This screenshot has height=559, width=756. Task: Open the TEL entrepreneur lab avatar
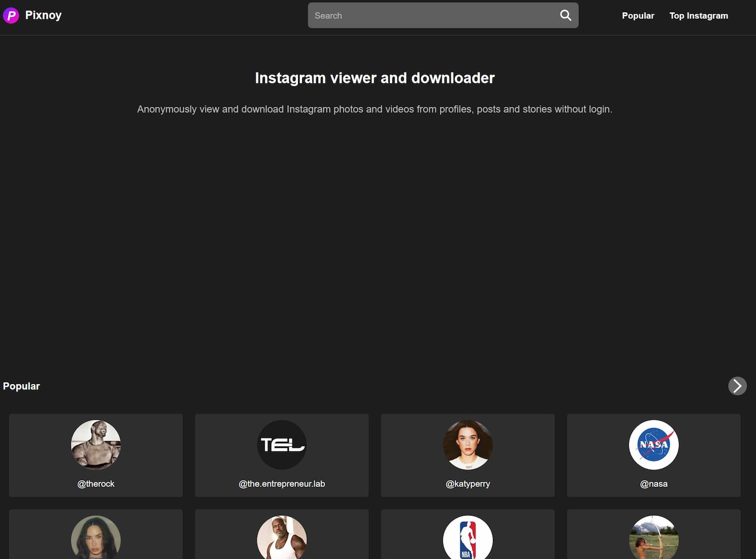[x=282, y=445]
